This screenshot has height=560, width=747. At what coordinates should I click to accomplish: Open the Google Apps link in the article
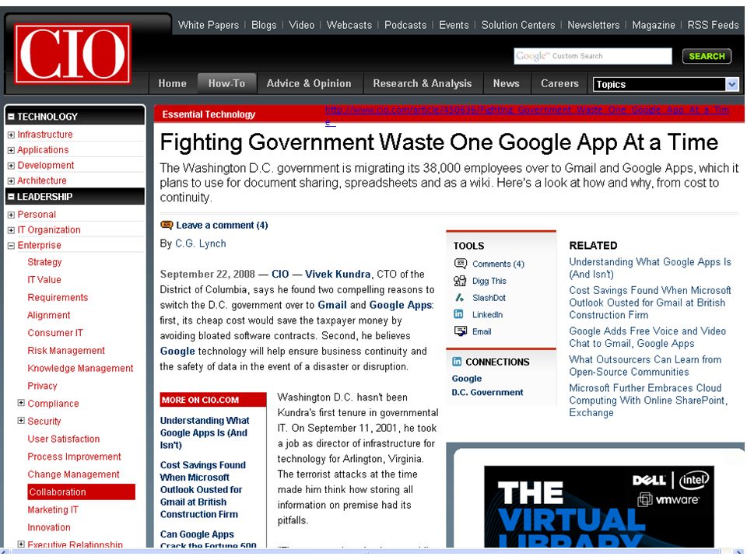(401, 305)
